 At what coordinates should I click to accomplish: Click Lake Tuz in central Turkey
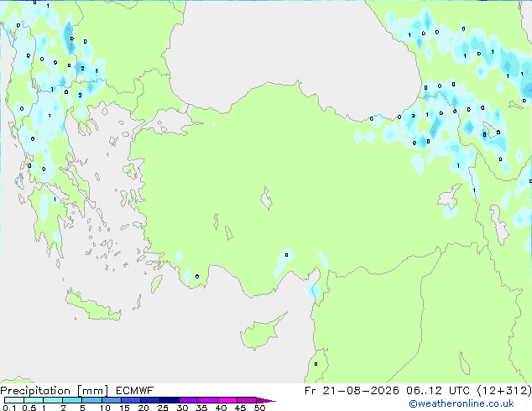pyautogui.click(x=266, y=199)
